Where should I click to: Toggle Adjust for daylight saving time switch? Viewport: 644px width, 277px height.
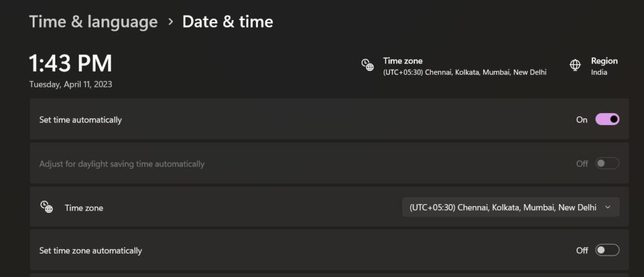[607, 163]
